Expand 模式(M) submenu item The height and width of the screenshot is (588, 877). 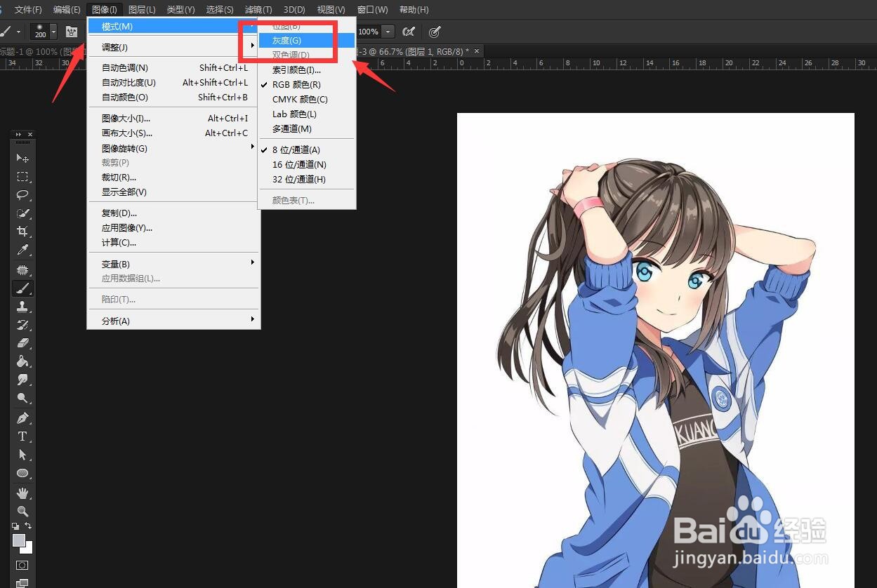click(x=173, y=27)
